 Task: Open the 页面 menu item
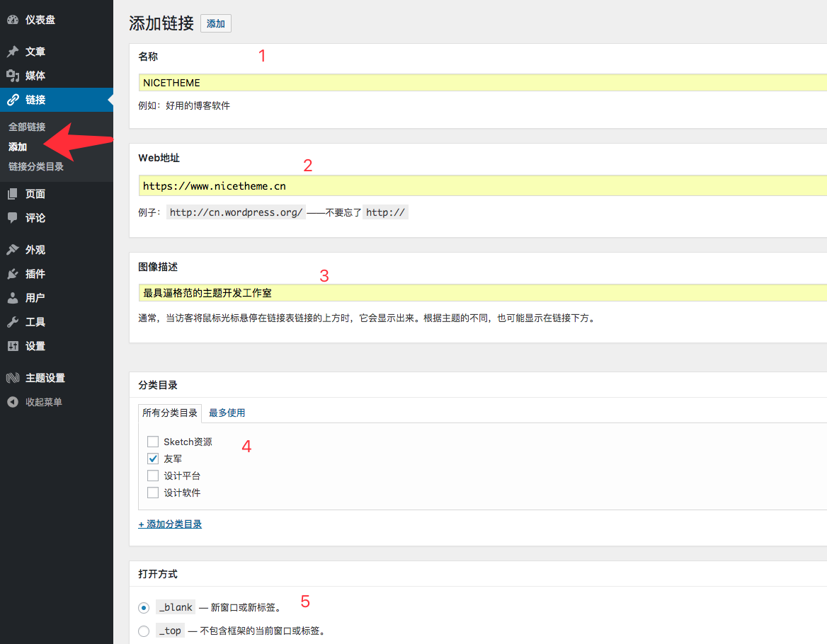(35, 194)
